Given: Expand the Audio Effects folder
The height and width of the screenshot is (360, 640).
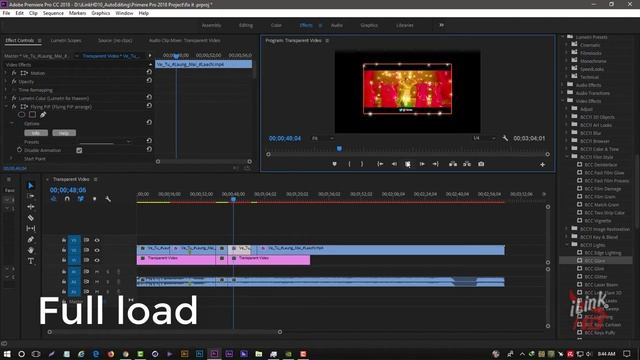Looking at the screenshot, I should (x=562, y=85).
